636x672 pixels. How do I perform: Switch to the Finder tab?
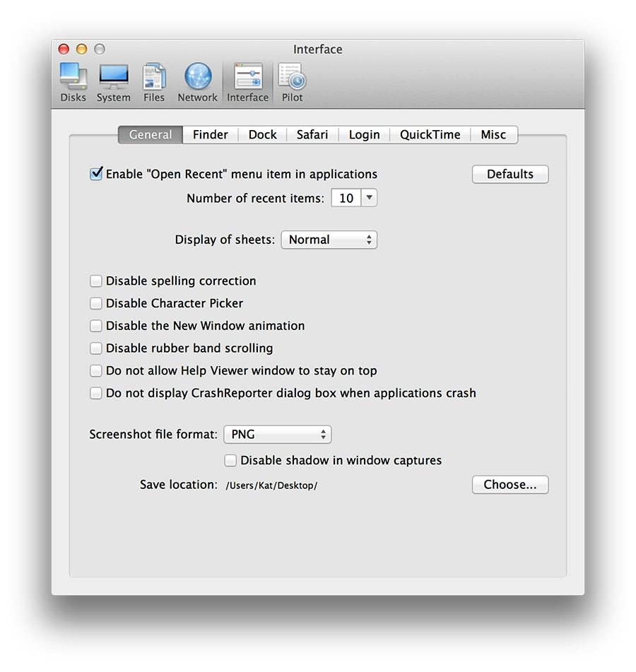pyautogui.click(x=211, y=134)
